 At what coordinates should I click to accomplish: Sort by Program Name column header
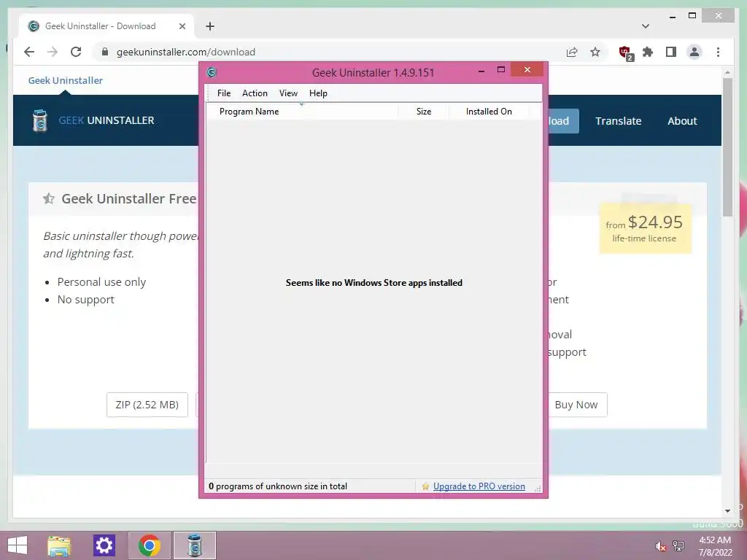click(x=302, y=112)
